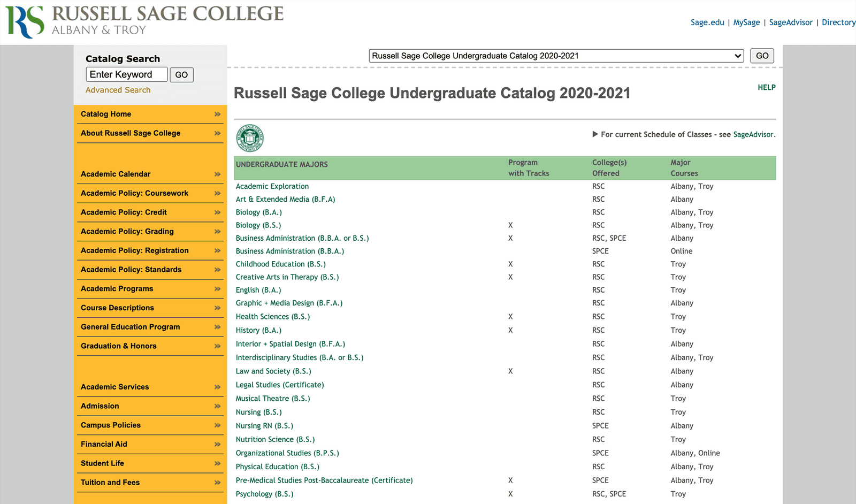
Task: Click GO button next to keyword field
Action: pos(182,75)
